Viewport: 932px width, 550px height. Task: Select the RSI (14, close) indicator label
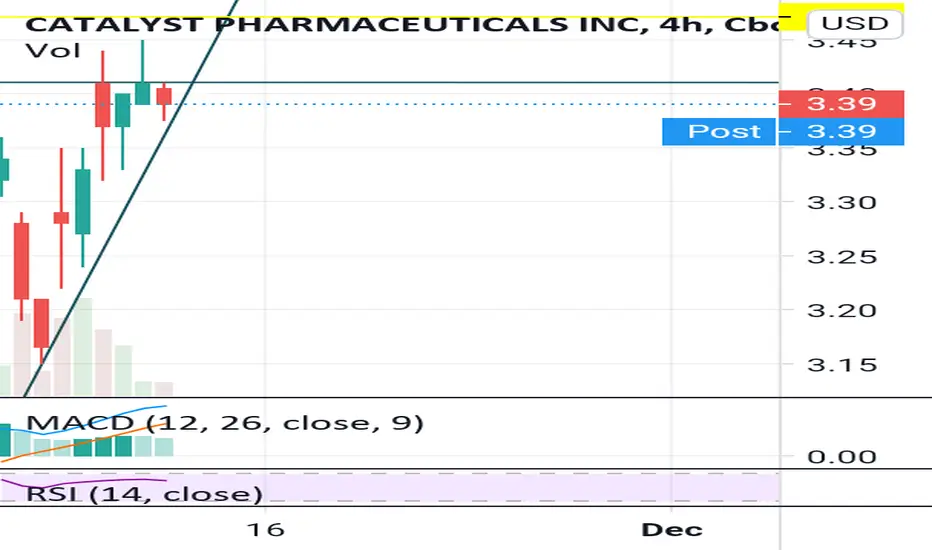coord(144,494)
